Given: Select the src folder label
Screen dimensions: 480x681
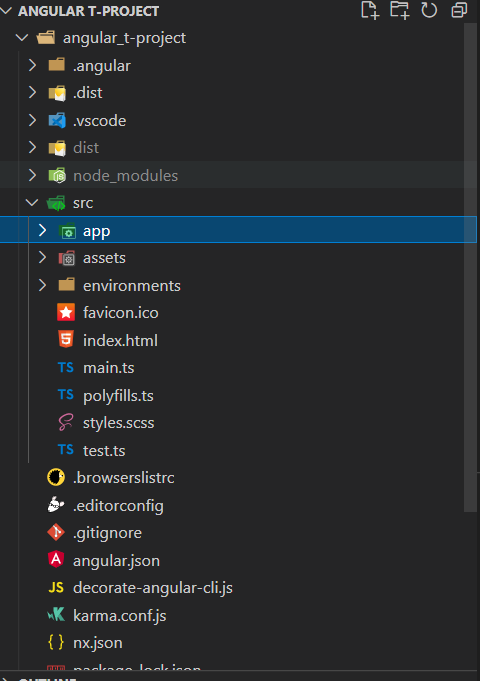Looking at the screenshot, I should [x=83, y=203].
